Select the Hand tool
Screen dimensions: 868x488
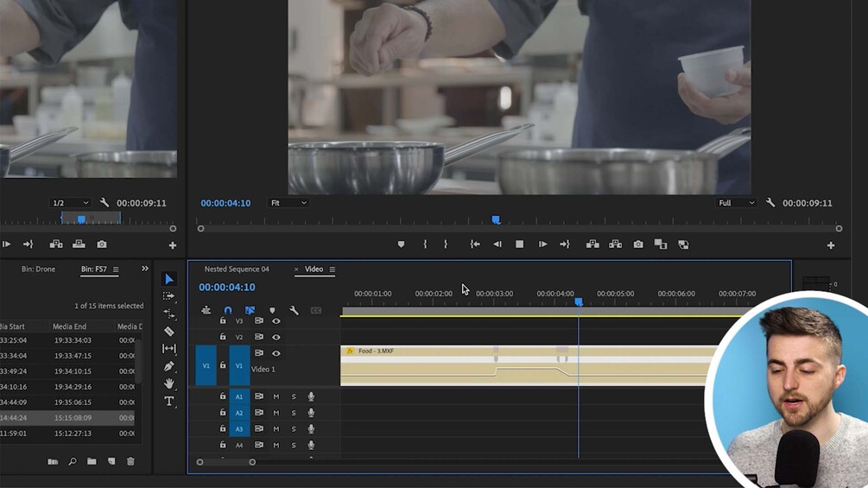[x=168, y=383]
